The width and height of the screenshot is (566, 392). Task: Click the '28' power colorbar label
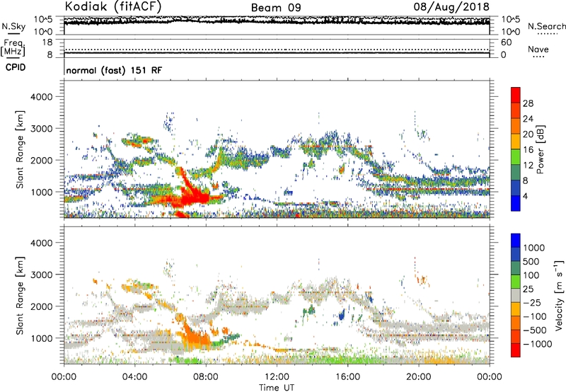(x=528, y=103)
